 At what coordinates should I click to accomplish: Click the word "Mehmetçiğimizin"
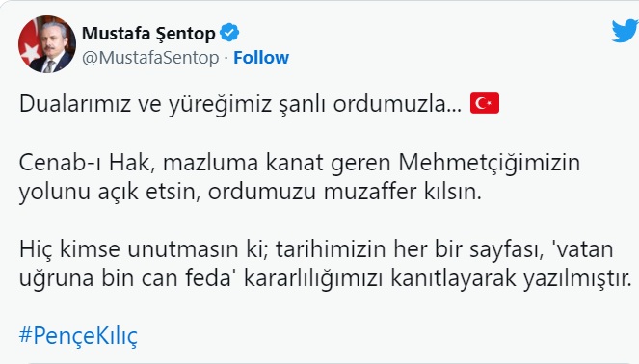click(x=490, y=163)
